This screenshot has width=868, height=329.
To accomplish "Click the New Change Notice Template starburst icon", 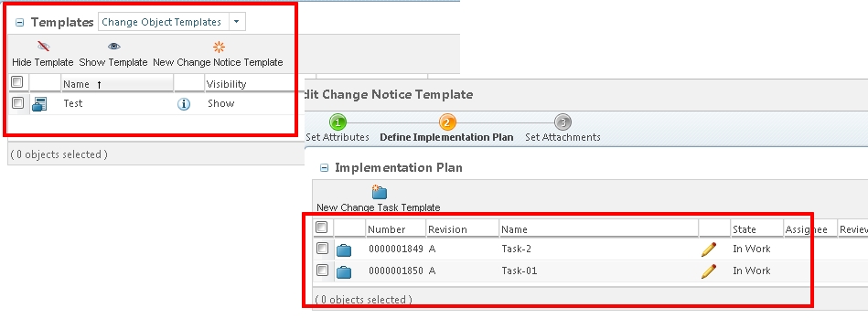I will [220, 47].
